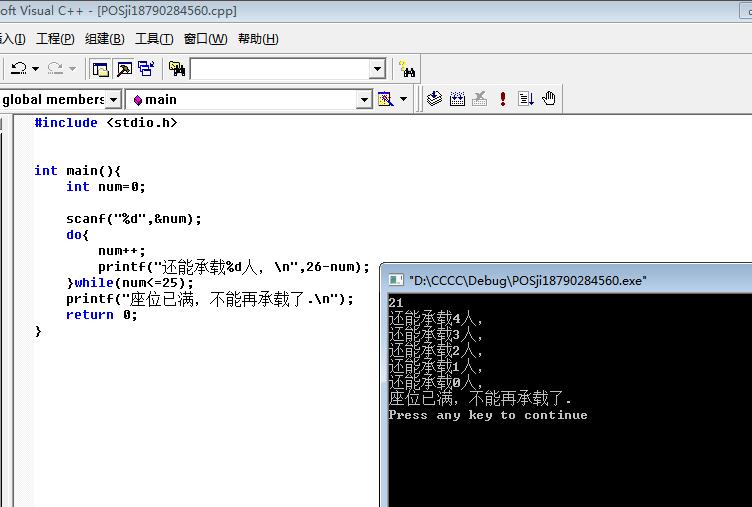Click the int main(){ line
Screen dimensions: 752x507
click(78, 171)
